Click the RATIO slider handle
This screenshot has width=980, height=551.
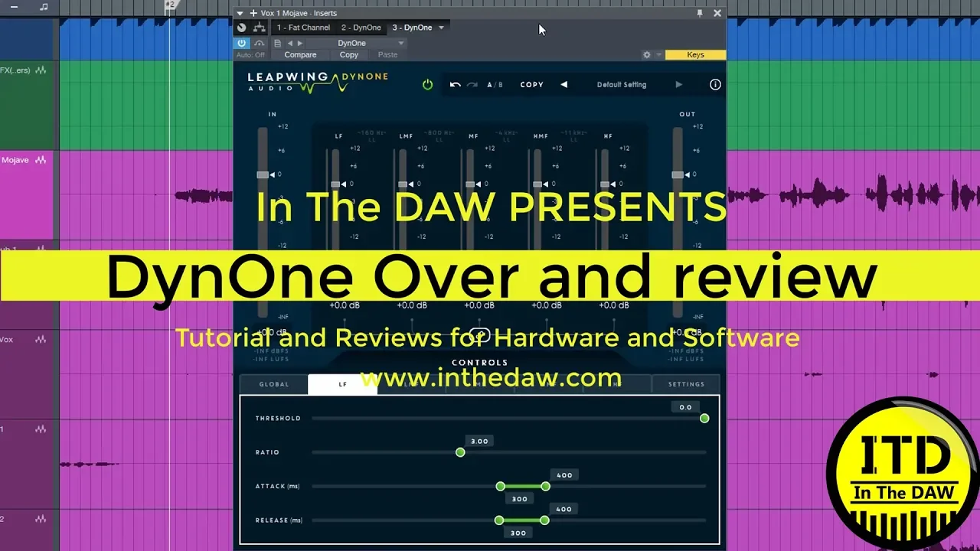(460, 452)
